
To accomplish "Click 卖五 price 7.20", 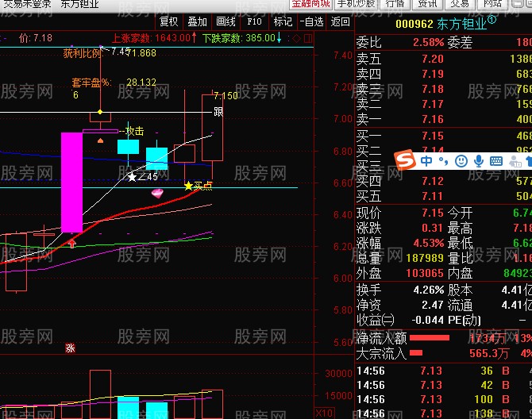I will pyautogui.click(x=433, y=59).
